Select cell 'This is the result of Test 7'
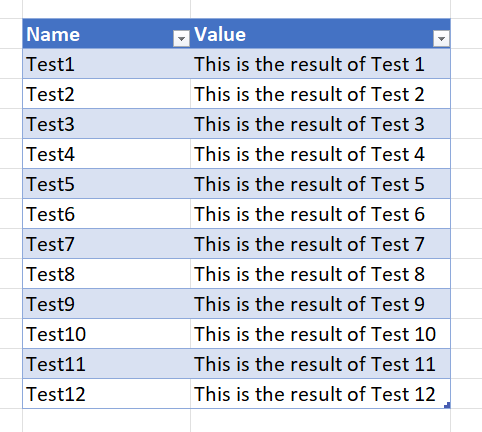The image size is (482, 432). tap(320, 244)
